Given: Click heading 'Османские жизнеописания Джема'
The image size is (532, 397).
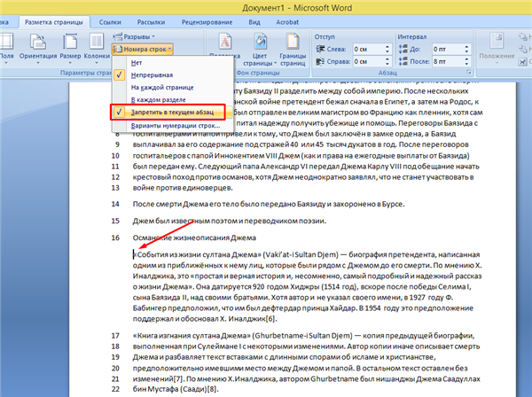Looking at the screenshot, I should (x=194, y=237).
